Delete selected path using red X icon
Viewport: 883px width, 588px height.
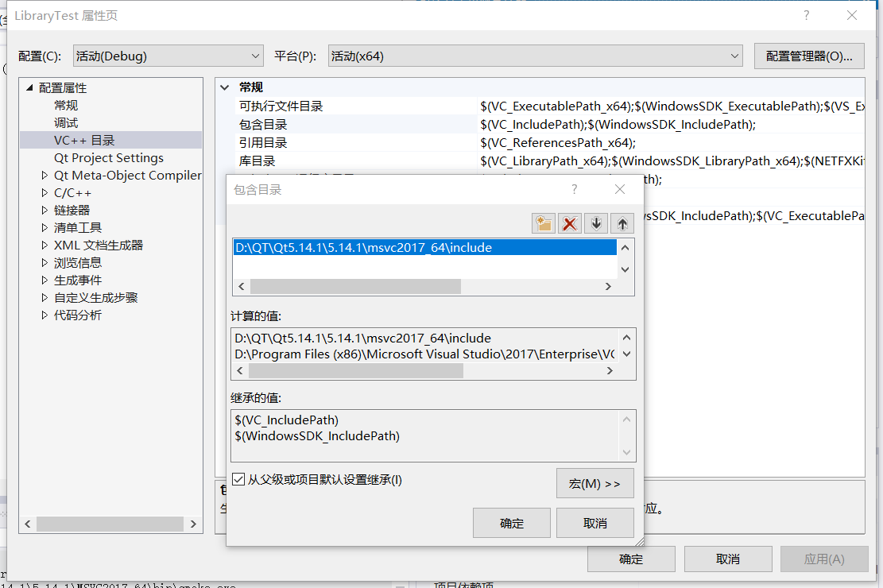[x=570, y=223]
